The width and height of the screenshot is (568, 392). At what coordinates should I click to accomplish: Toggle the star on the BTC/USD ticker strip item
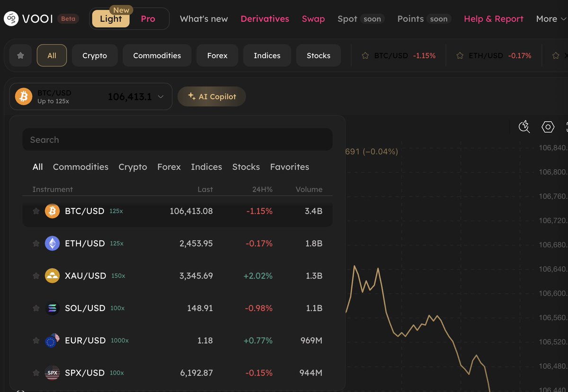pos(365,55)
